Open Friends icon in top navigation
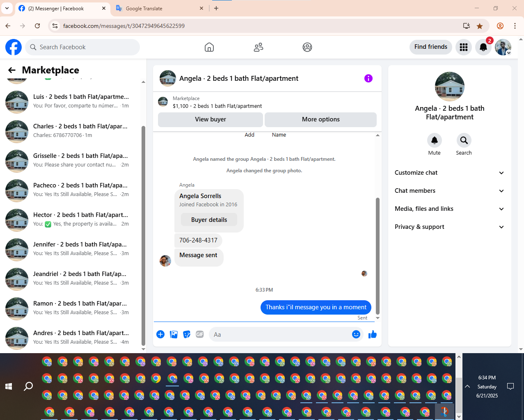Image resolution: width=524 pixels, height=420 pixels. coord(259,47)
